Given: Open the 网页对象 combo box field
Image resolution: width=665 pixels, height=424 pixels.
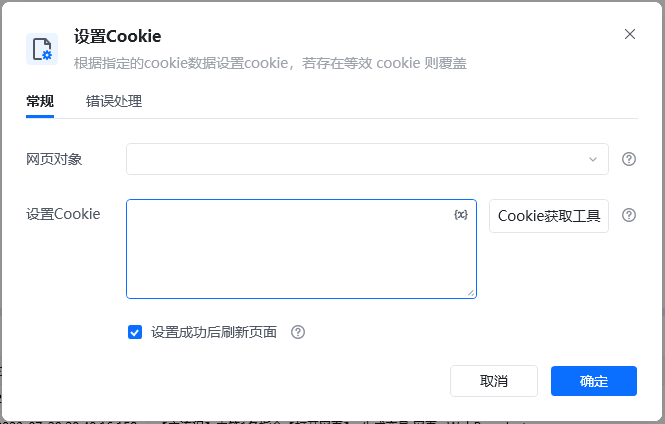Looking at the screenshot, I should click(x=367, y=159).
